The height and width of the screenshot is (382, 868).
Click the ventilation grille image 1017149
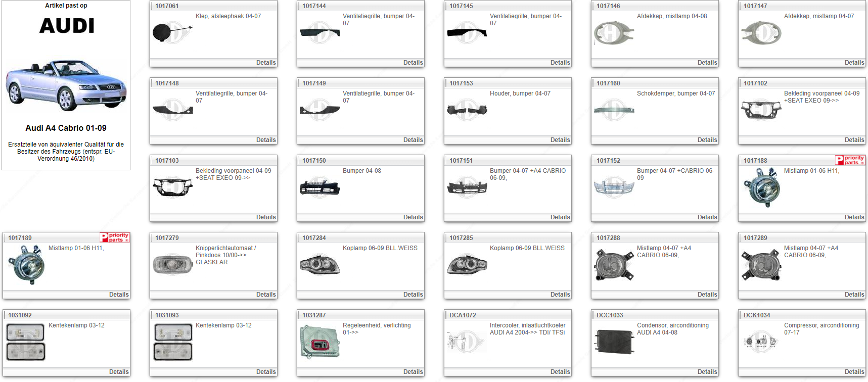[319, 110]
